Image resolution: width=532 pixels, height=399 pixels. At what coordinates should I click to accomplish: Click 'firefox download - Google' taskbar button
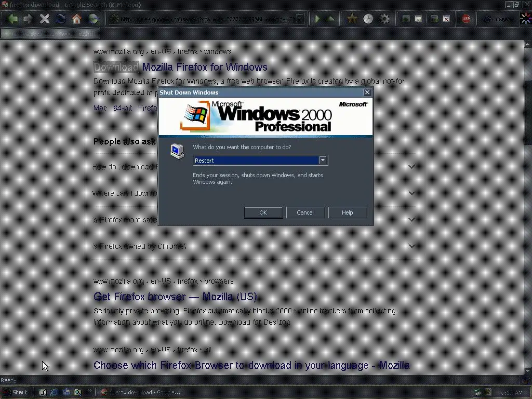point(141,392)
